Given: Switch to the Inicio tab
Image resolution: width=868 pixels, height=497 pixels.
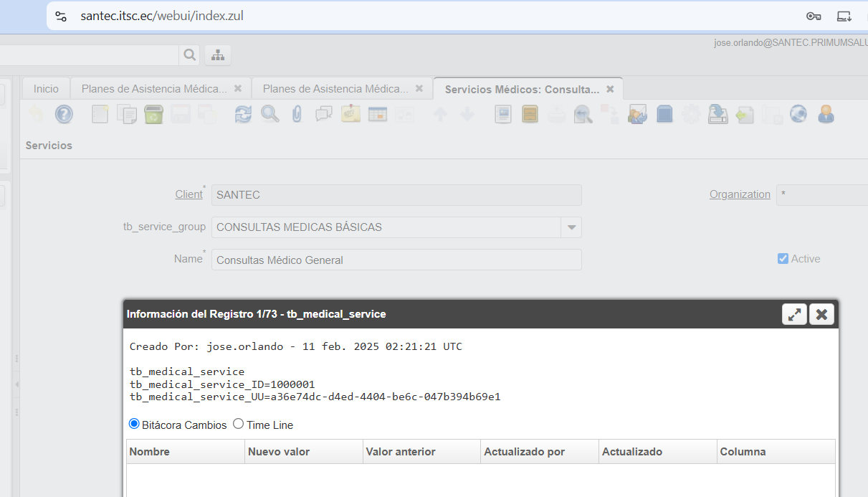Looking at the screenshot, I should tap(46, 89).
